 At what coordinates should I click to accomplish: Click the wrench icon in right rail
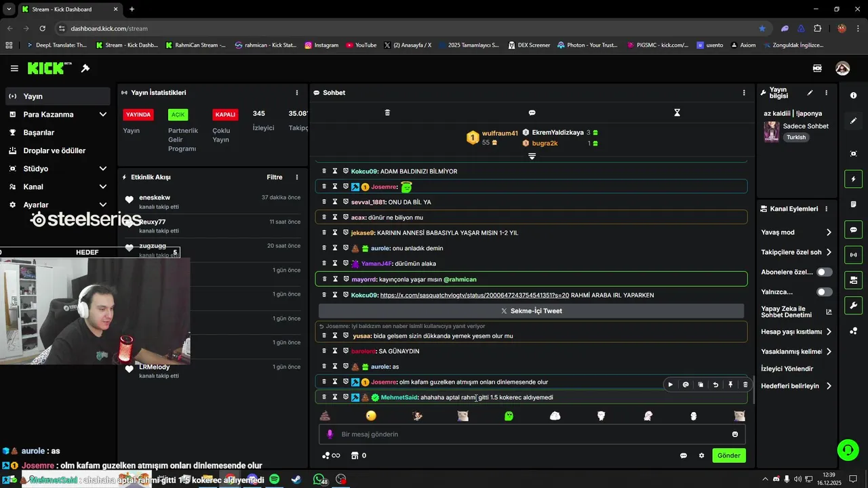point(853,305)
